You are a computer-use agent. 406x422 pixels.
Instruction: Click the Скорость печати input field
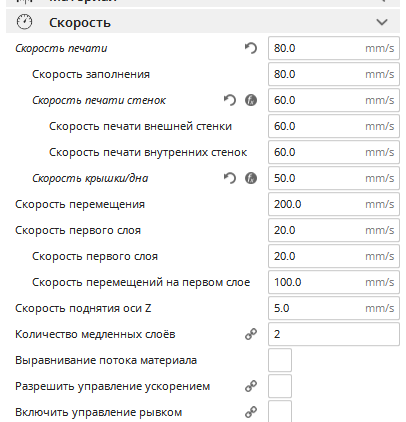point(334,48)
